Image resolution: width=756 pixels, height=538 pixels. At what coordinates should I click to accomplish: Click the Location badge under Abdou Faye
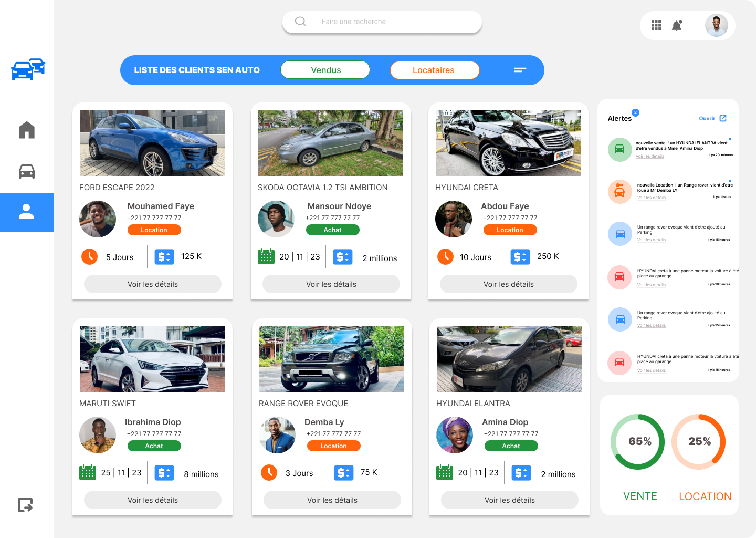coord(510,230)
